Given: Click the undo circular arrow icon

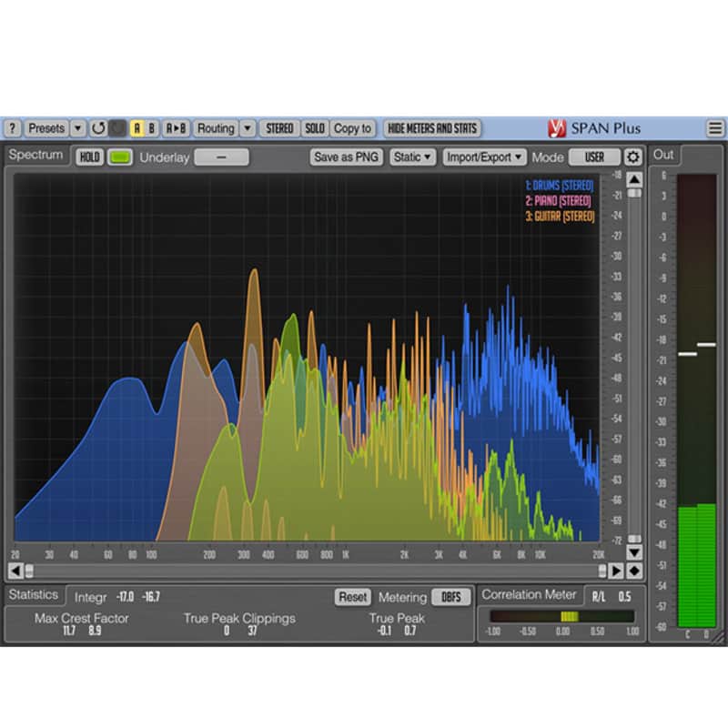Looking at the screenshot, I should pyautogui.click(x=98, y=128).
